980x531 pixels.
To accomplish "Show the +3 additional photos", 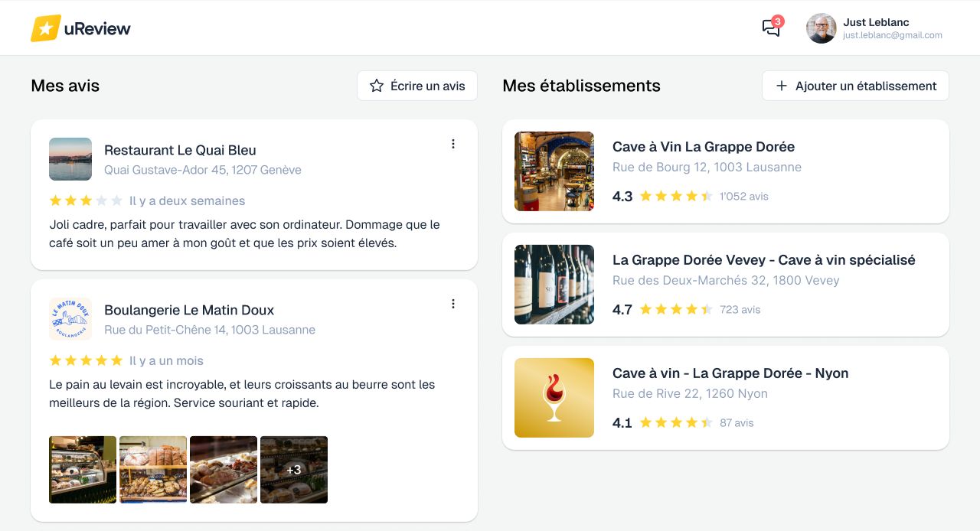I will point(294,470).
